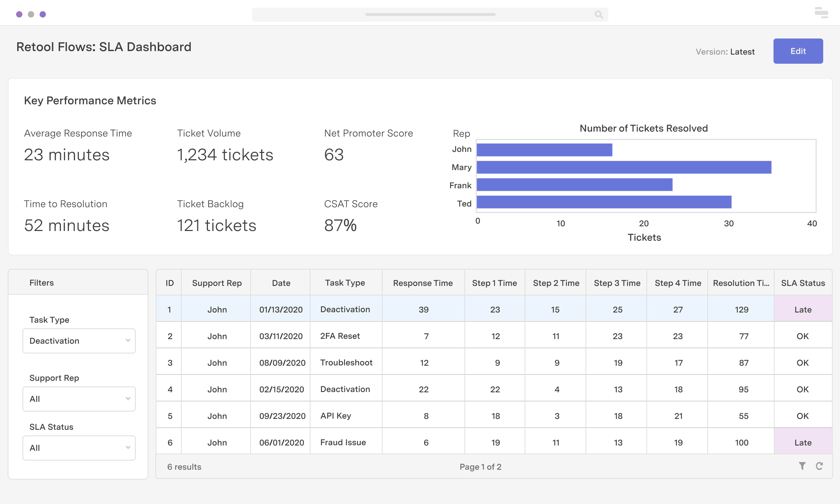Sort by the Response Time column header

[423, 282]
